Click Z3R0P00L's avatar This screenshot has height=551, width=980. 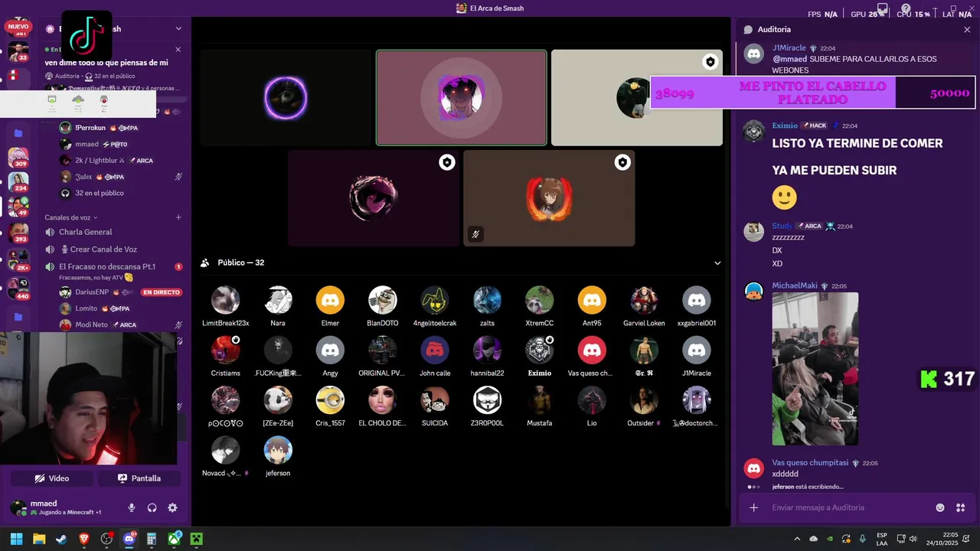tap(487, 400)
